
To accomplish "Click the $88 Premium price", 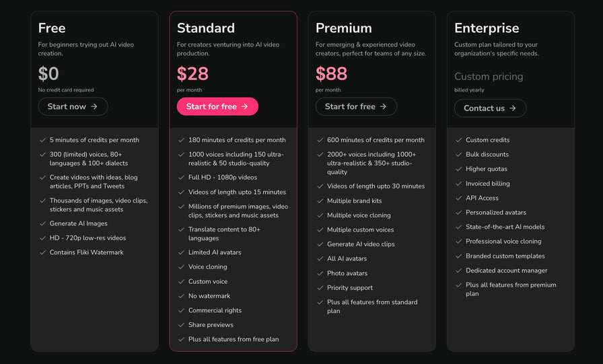I will tap(331, 73).
